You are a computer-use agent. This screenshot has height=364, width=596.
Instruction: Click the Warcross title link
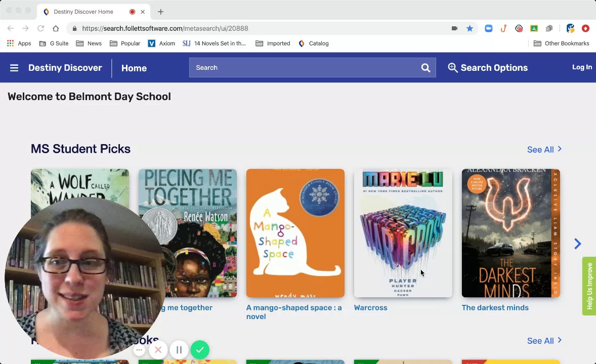370,308
